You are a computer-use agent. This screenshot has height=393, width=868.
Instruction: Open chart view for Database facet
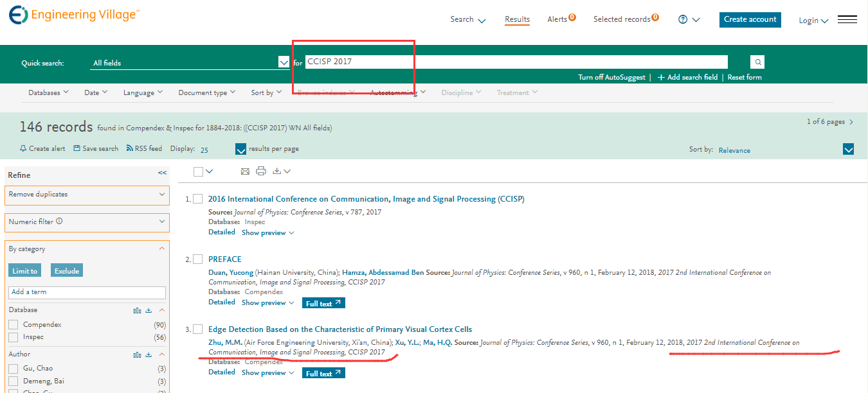pos(138,310)
